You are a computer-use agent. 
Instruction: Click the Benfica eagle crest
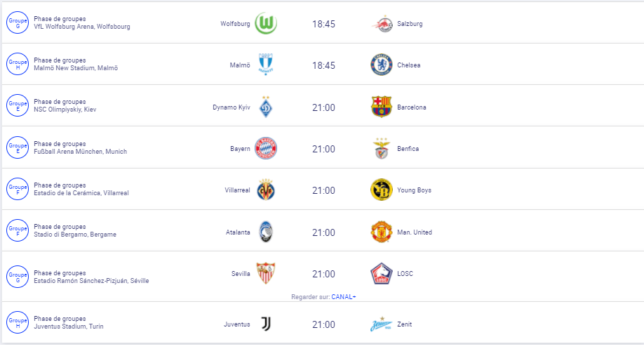tap(381, 148)
